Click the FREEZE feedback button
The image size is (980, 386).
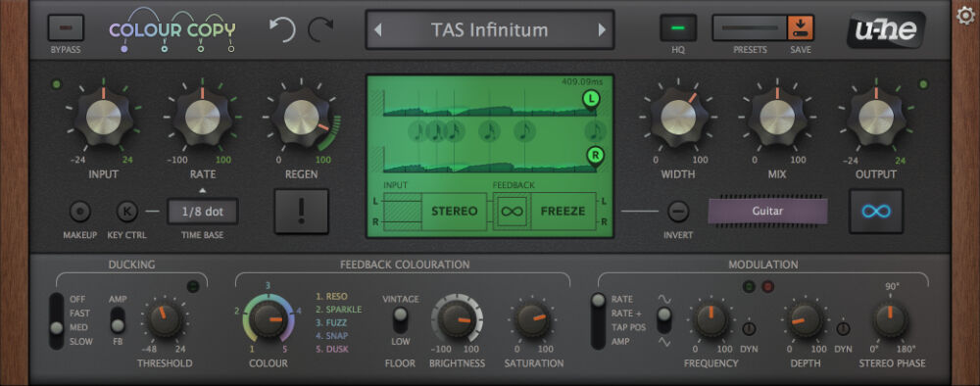(563, 211)
